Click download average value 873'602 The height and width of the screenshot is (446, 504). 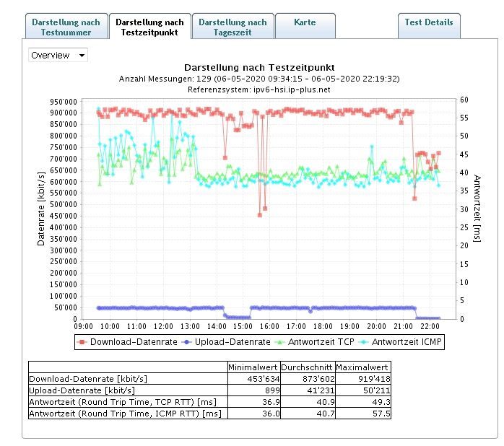(318, 379)
